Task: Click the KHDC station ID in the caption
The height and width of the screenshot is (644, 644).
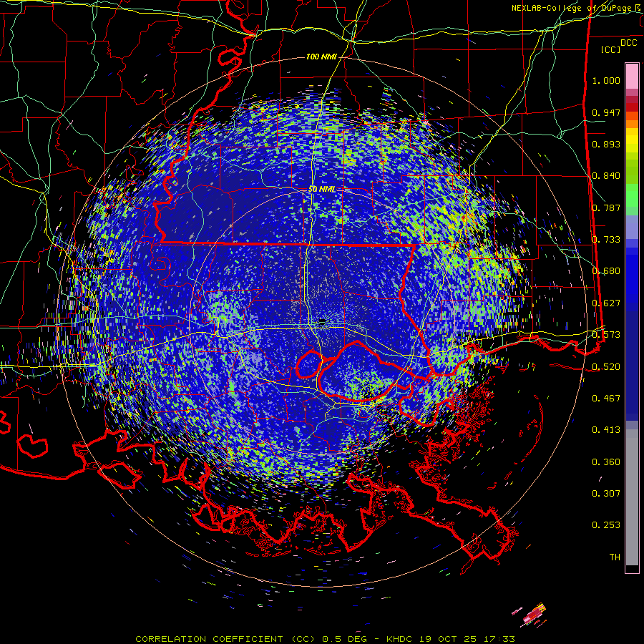Action: click(401, 639)
